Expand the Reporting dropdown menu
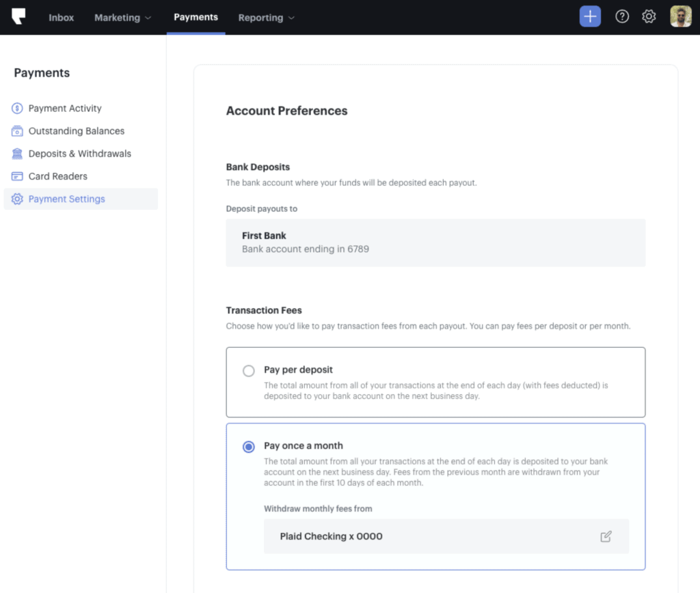This screenshot has width=700, height=593. (x=266, y=18)
